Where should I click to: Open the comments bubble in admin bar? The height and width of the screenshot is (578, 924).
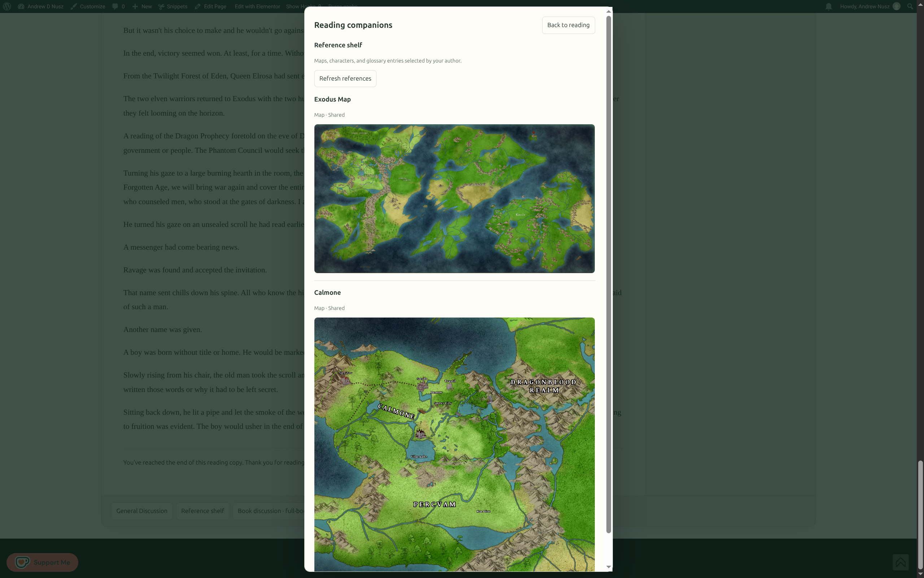[118, 7]
